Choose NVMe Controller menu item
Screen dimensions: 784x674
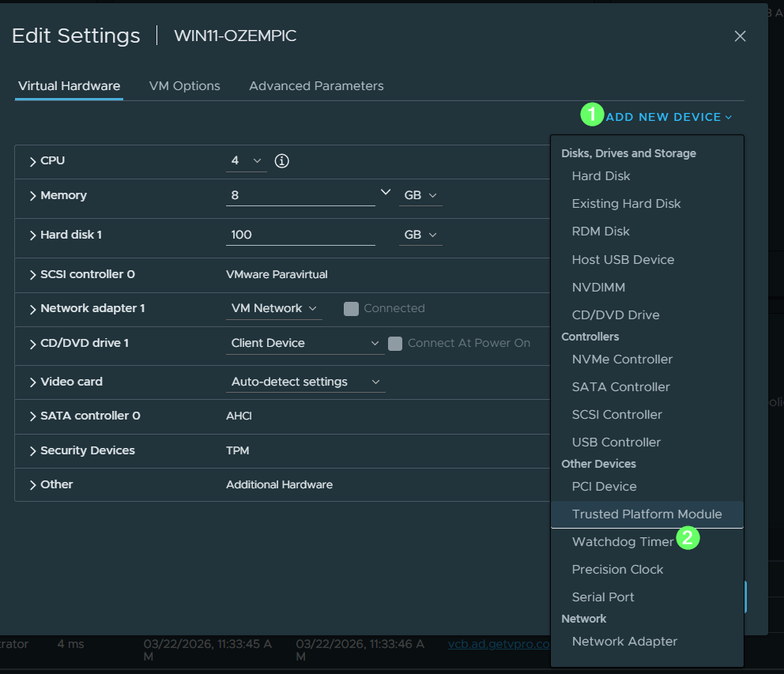coord(622,360)
